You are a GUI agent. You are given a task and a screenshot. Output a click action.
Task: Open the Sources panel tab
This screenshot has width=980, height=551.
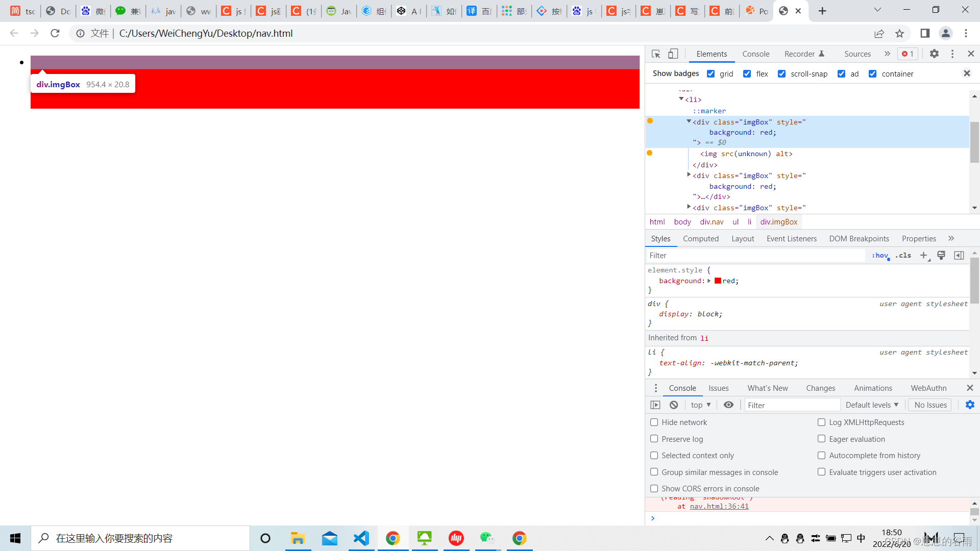pos(857,54)
